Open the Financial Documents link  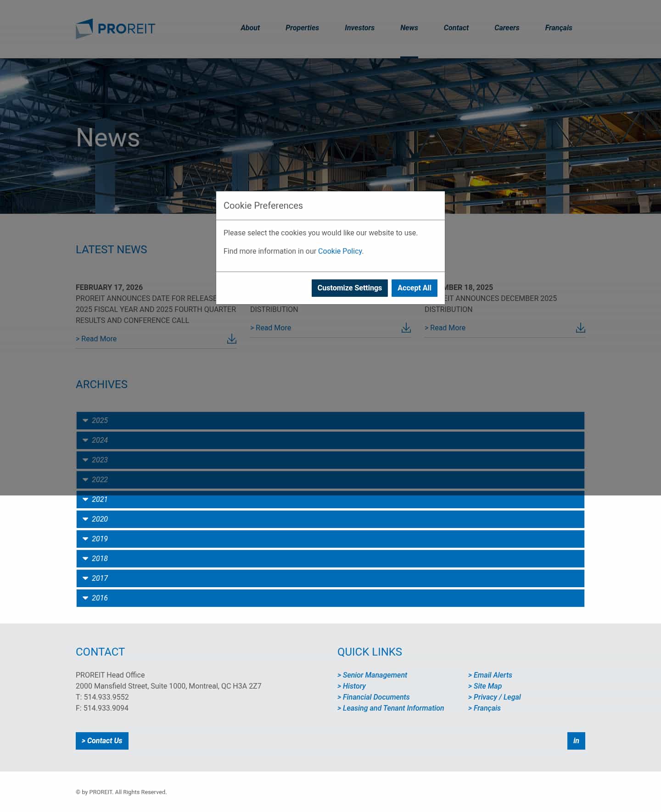point(374,697)
